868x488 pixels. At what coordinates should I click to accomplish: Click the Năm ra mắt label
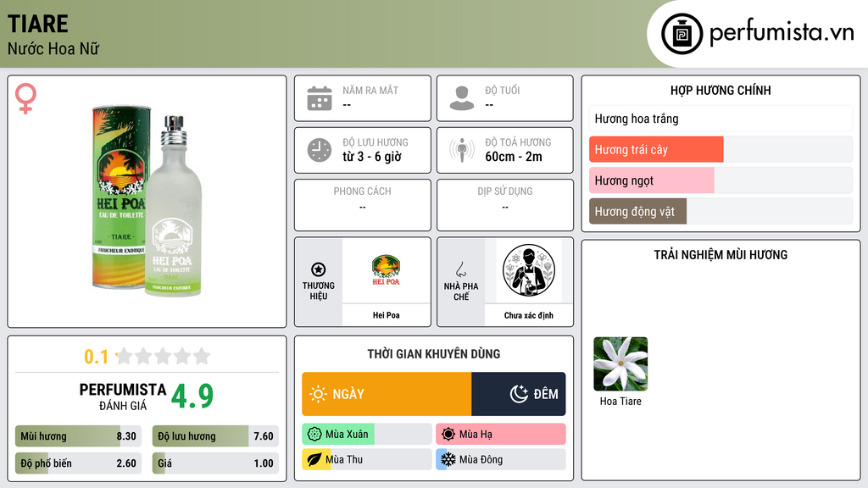(370, 90)
